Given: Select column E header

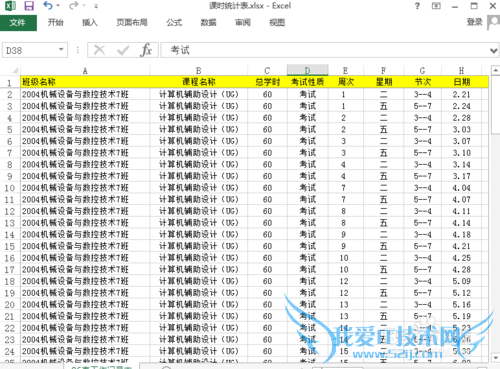Looking at the screenshot, I should [x=345, y=71].
